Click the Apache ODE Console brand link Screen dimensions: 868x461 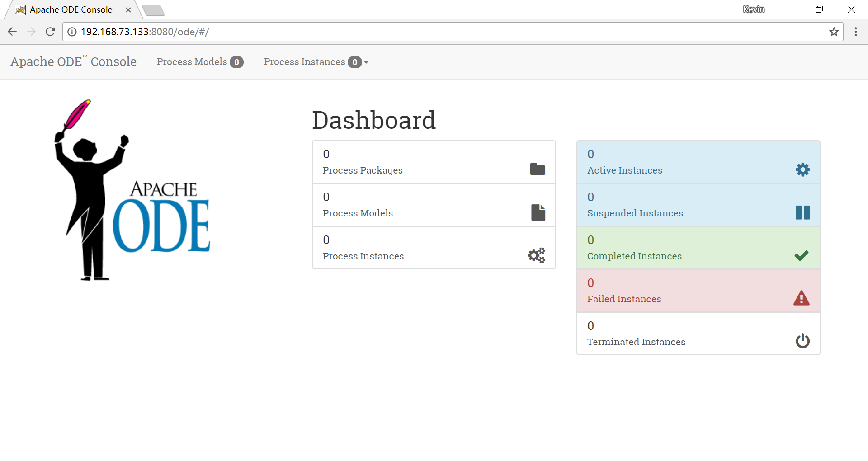(73, 62)
